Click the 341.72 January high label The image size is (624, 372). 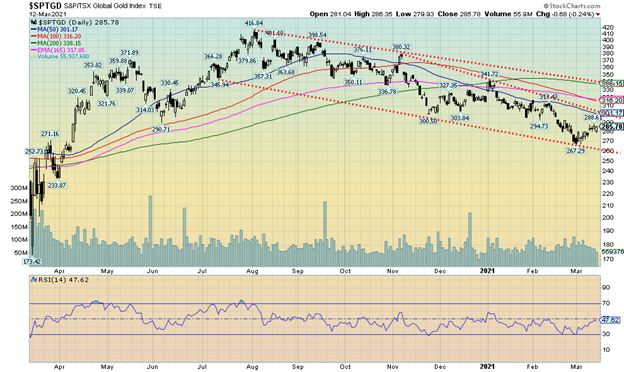[489, 74]
